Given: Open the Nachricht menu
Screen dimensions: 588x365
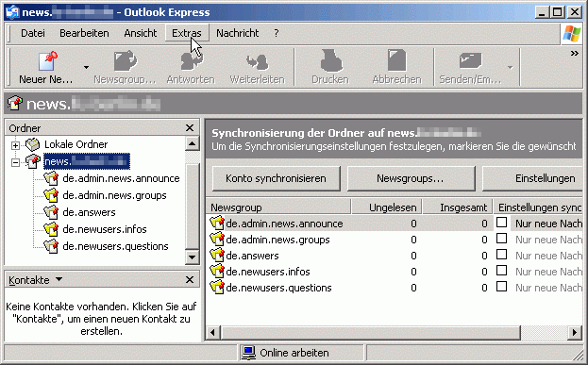Looking at the screenshot, I should 238,33.
